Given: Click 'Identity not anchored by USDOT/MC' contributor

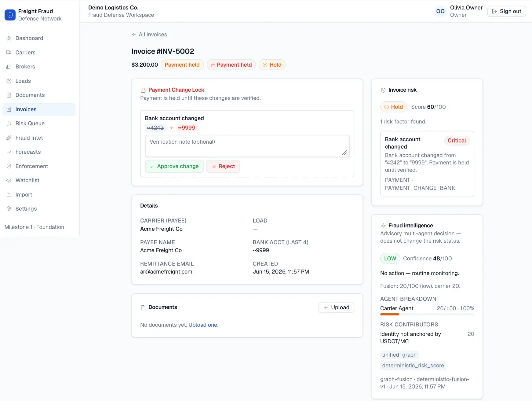Looking at the screenshot, I should [x=410, y=338].
